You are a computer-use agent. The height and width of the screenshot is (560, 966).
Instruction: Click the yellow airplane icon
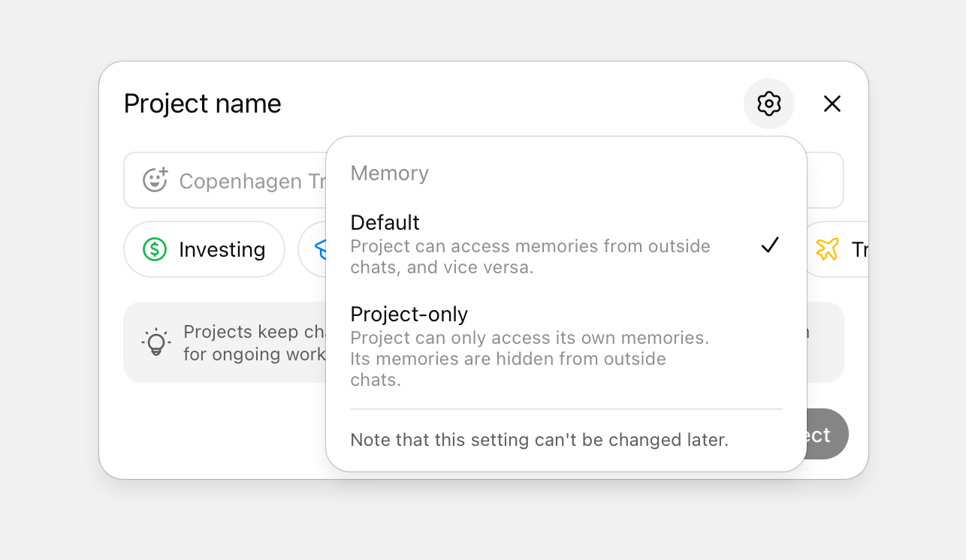click(827, 249)
